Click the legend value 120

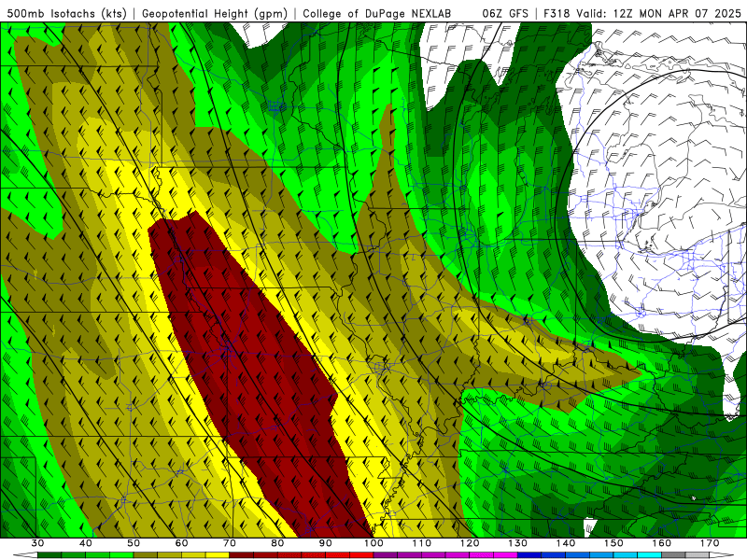[x=470, y=543]
